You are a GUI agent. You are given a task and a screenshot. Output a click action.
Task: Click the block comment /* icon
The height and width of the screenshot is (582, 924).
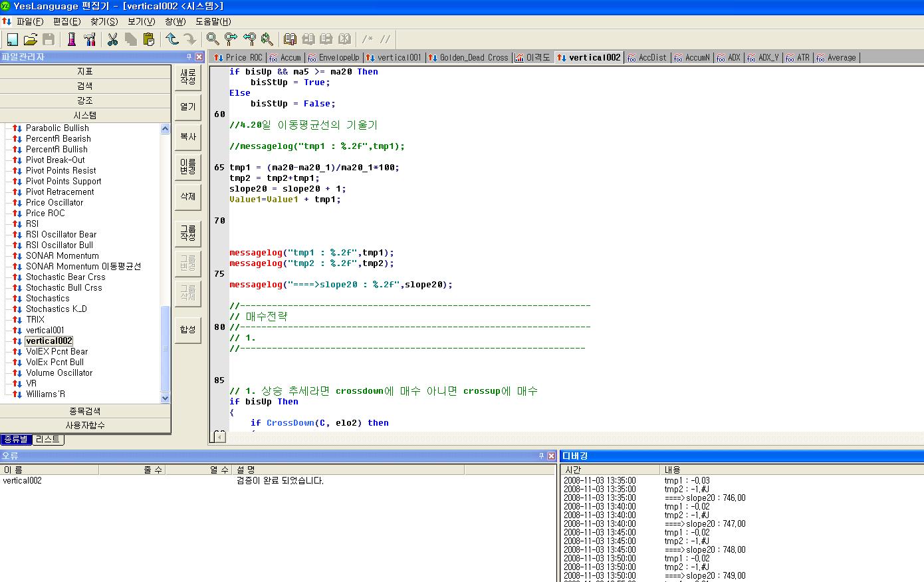368,39
